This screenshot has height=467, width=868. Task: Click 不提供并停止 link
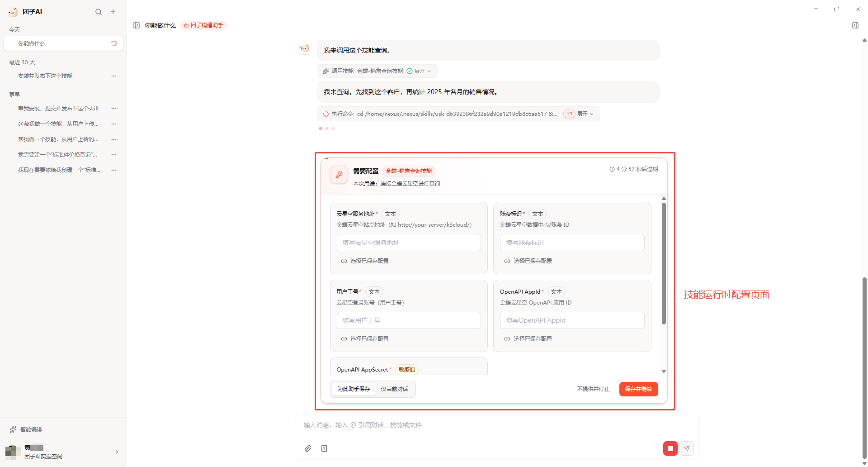[x=593, y=389]
